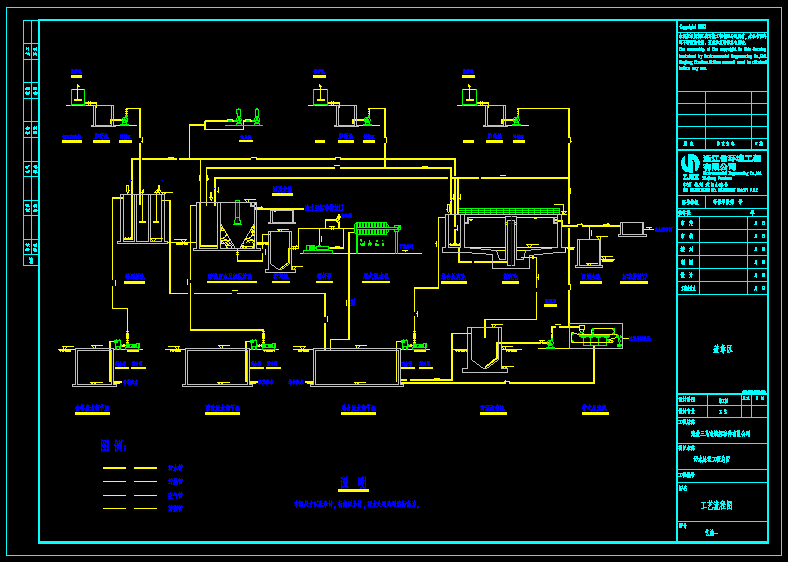Click the underlined 说明 notes heading

coord(353,483)
